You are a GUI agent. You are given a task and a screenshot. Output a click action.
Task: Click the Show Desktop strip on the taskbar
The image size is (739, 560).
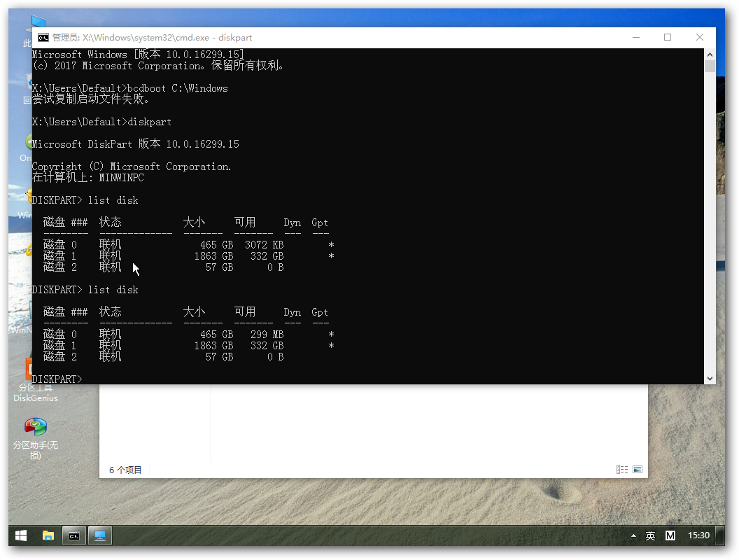click(x=723, y=535)
